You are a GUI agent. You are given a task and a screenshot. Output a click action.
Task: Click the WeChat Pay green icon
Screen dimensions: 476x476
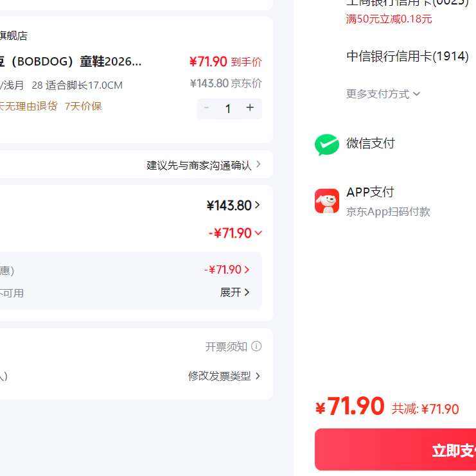[326, 145]
